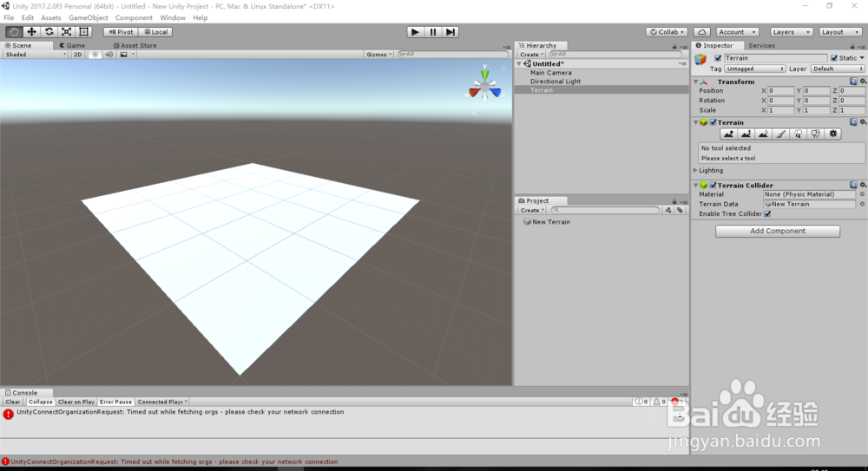
Task: Toggle scene audio icon
Action: tap(109, 55)
